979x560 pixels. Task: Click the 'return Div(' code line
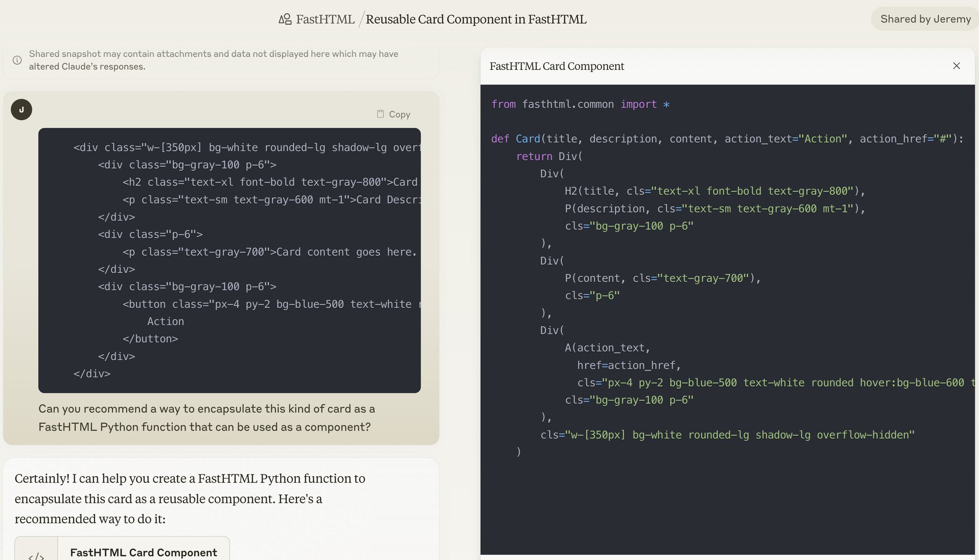pos(549,156)
